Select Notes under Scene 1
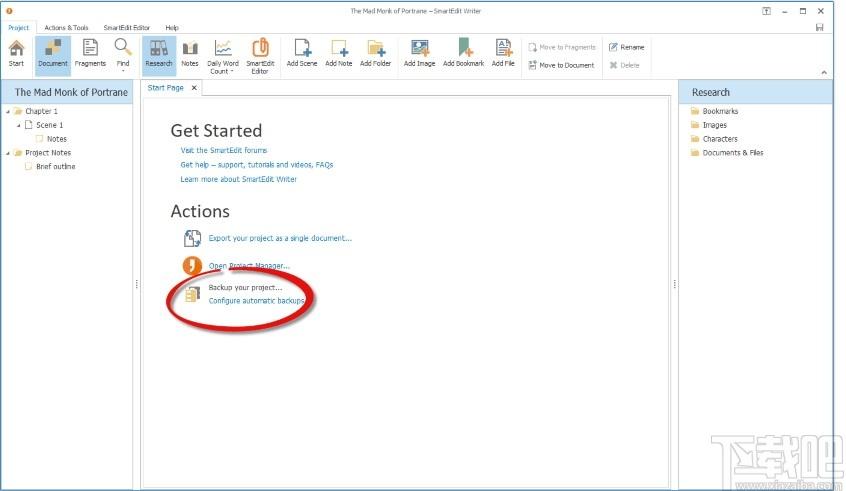 (x=57, y=139)
